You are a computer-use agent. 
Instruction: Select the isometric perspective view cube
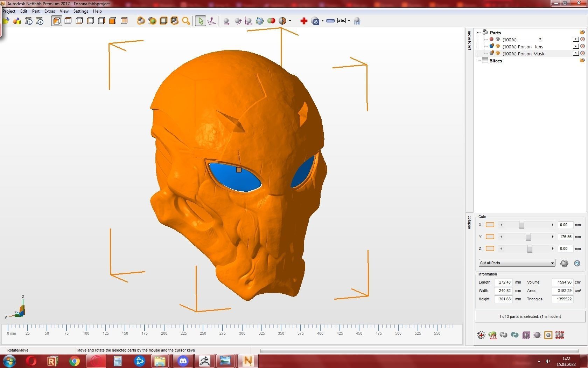(57, 21)
